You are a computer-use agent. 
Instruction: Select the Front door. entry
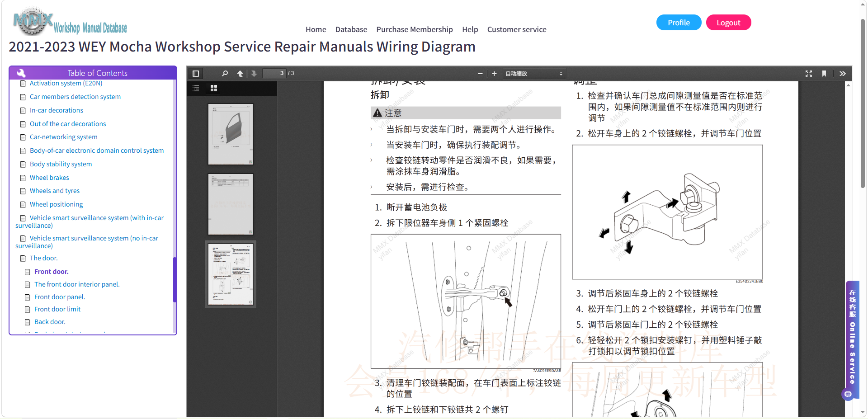[x=52, y=272]
